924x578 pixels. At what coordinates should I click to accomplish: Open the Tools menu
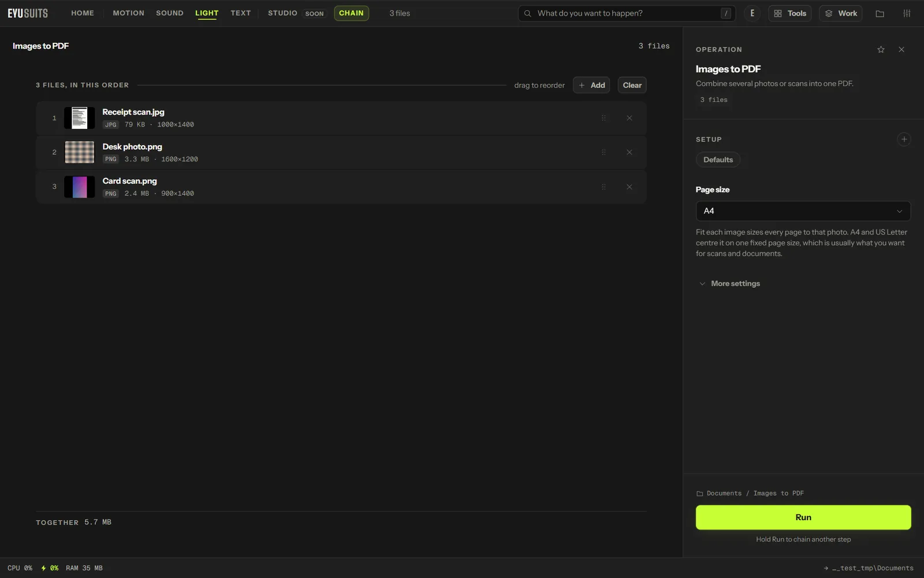pyautogui.click(x=790, y=13)
